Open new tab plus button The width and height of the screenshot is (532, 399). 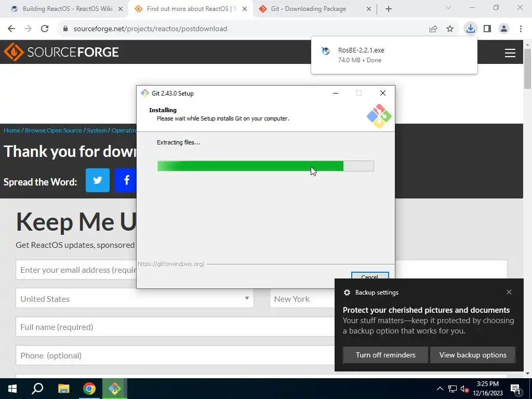389,9
